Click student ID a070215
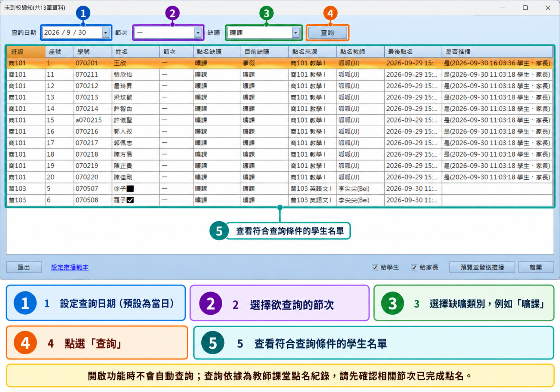Viewport: 560px width, 392px height. [89, 120]
